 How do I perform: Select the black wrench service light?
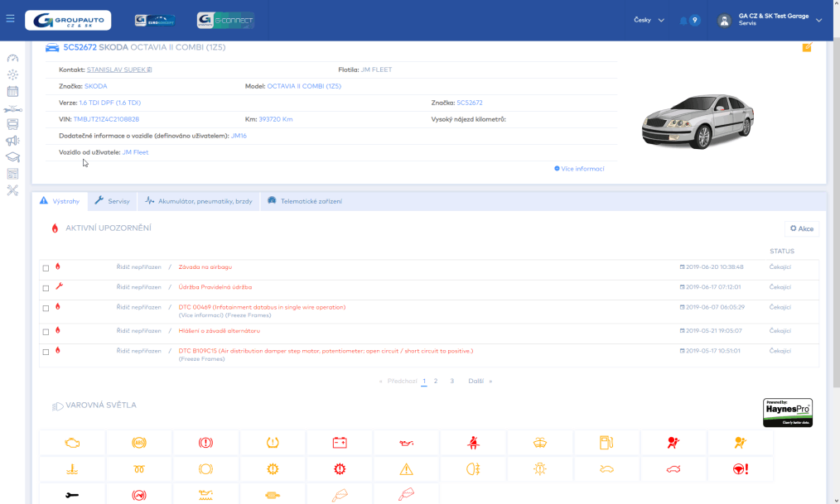tap(72, 496)
